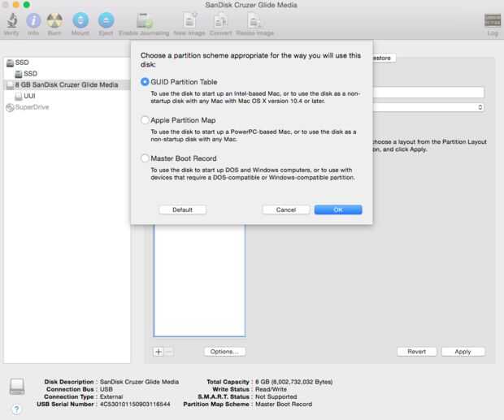The image size is (504, 420).
Task: Click the minus remove partition button
Action: click(169, 352)
